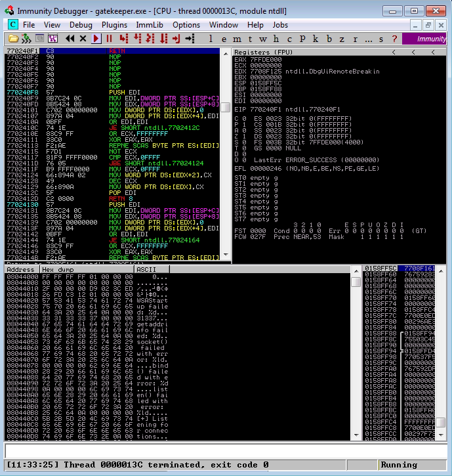Show breakpoints via the b button
This screenshot has width=452, height=476.
(329, 39)
